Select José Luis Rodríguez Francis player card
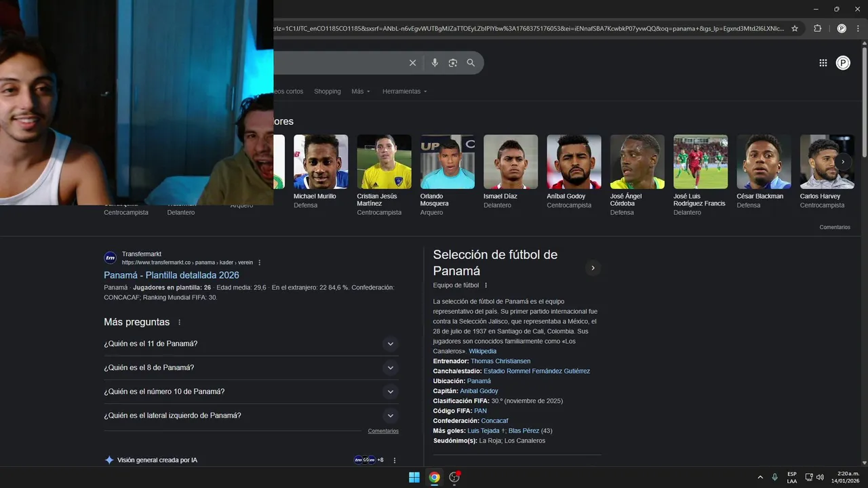 click(700, 175)
